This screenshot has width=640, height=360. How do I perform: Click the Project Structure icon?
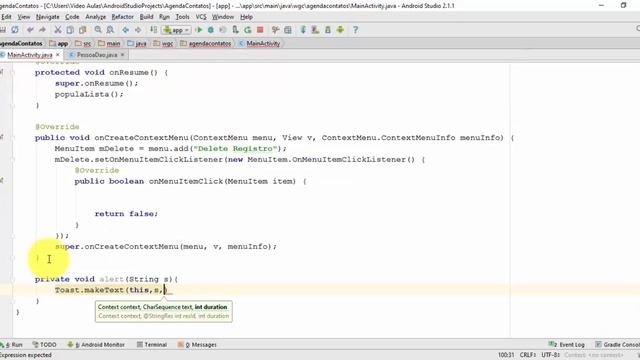(288, 30)
